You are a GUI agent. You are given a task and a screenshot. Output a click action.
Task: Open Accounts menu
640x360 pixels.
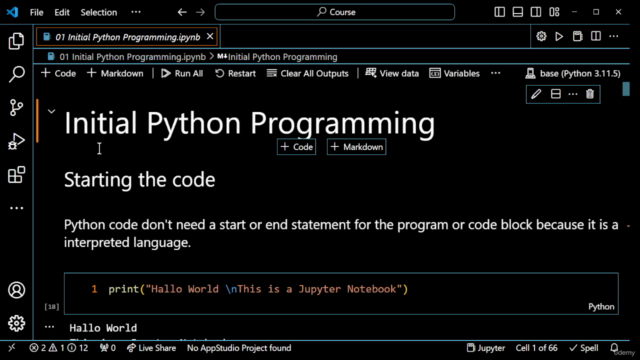[16, 290]
